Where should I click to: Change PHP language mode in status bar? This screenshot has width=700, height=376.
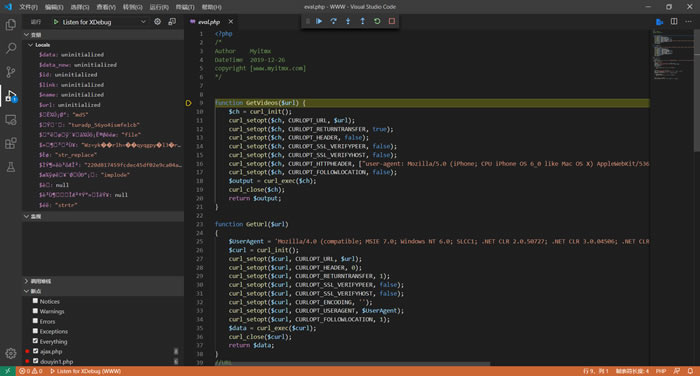(661, 371)
